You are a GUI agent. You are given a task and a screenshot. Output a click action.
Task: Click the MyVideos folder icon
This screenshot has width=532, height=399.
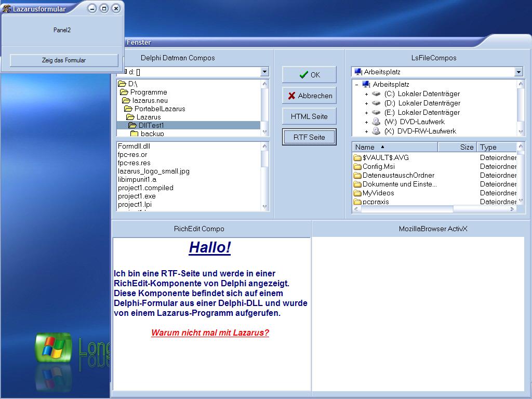pos(357,193)
